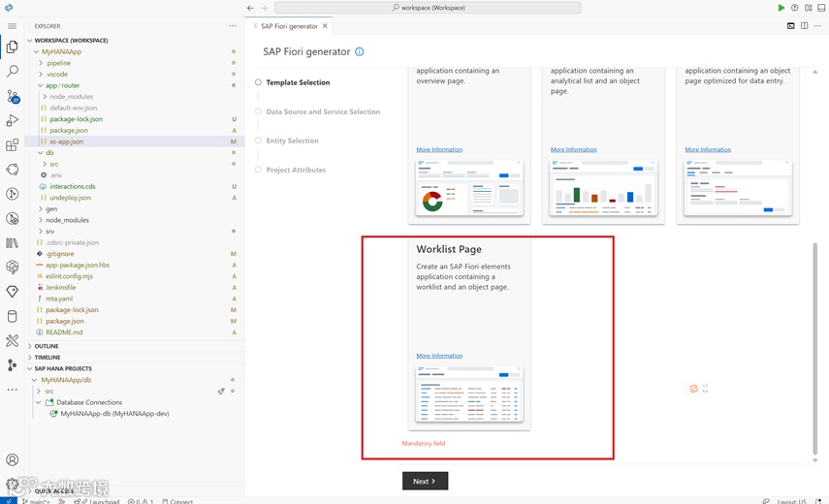The height and width of the screenshot is (504, 829).
Task: Click the workspace search box in title bar
Action: 428,8
